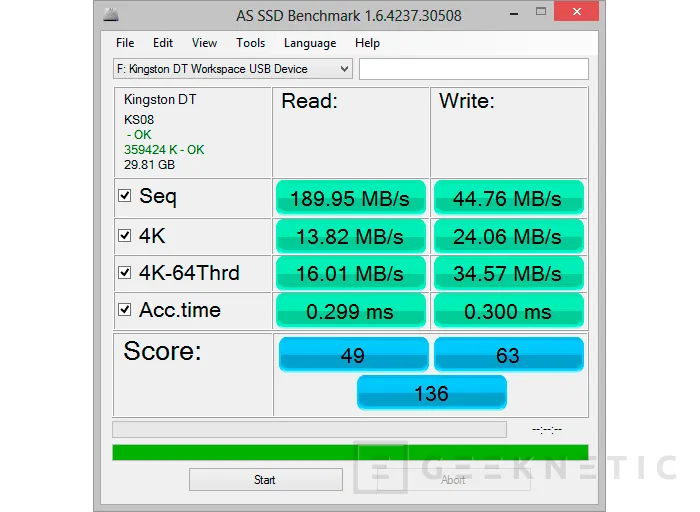Open the Help menu
Image resolution: width=700 pixels, height=512 pixels.
coord(367,43)
